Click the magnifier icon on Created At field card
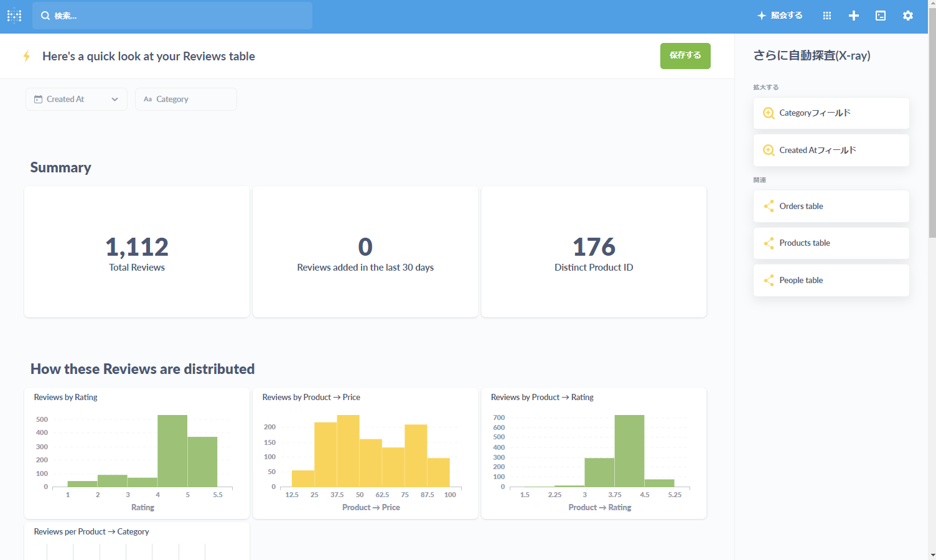Screen dimensions: 936x560 coord(769,151)
